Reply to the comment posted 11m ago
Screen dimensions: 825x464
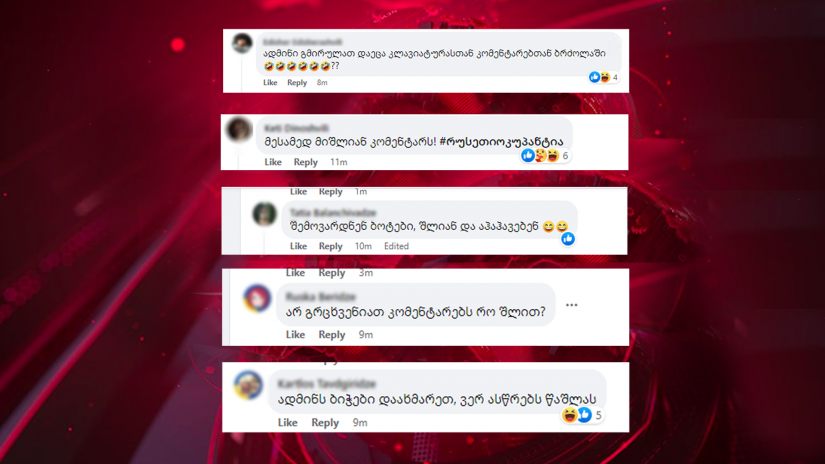[306, 162]
